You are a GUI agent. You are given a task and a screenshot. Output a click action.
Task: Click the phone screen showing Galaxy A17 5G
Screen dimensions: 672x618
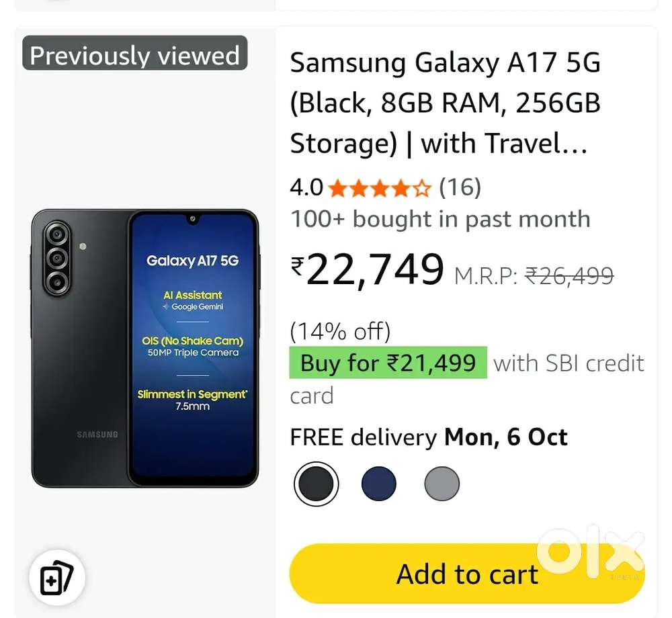click(x=193, y=346)
